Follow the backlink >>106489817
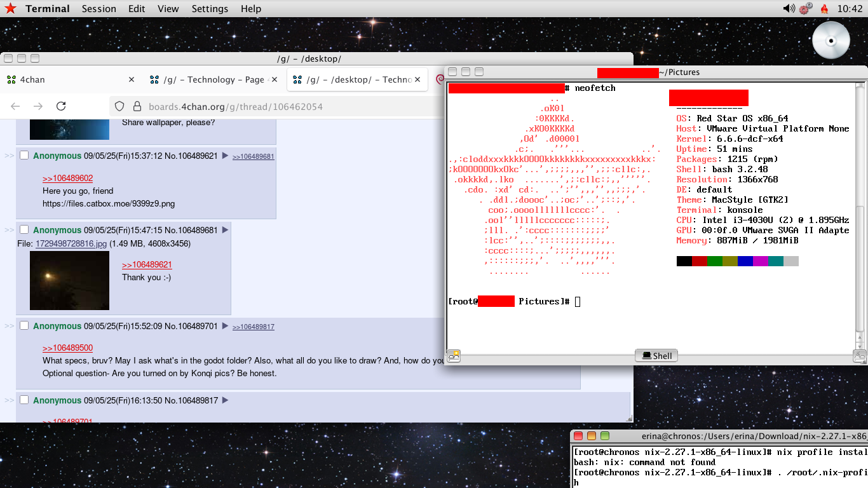The width and height of the screenshot is (868, 488). click(254, 327)
